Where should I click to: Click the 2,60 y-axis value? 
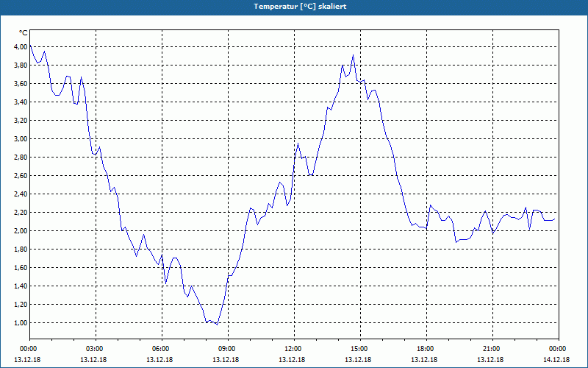pyautogui.click(x=21, y=176)
